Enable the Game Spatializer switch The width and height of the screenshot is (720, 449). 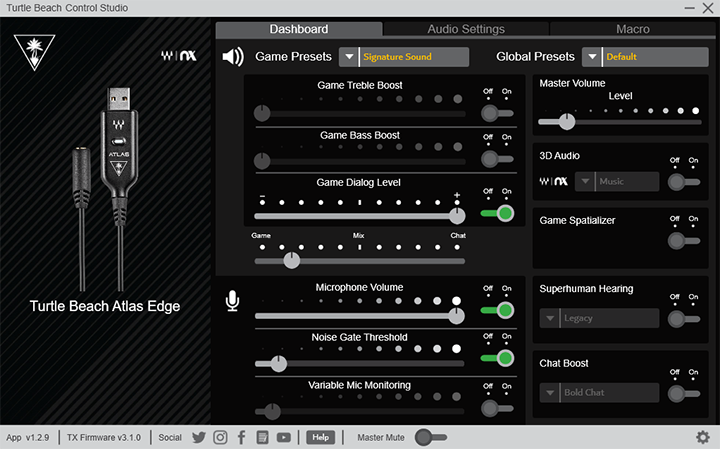(683, 240)
